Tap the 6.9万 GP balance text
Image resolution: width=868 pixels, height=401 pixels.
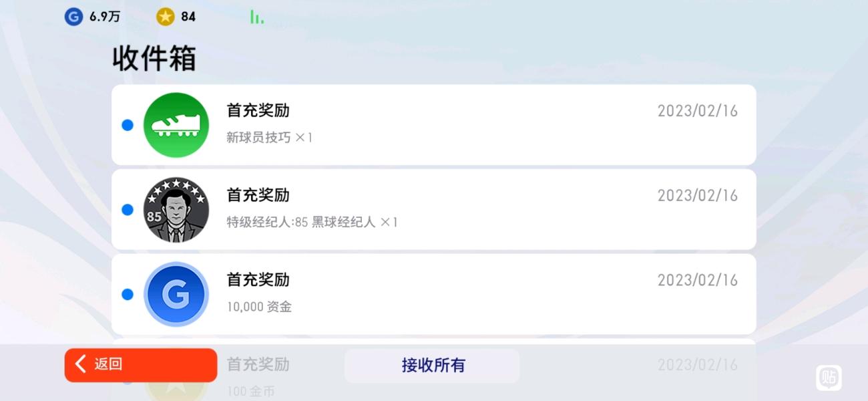105,17
